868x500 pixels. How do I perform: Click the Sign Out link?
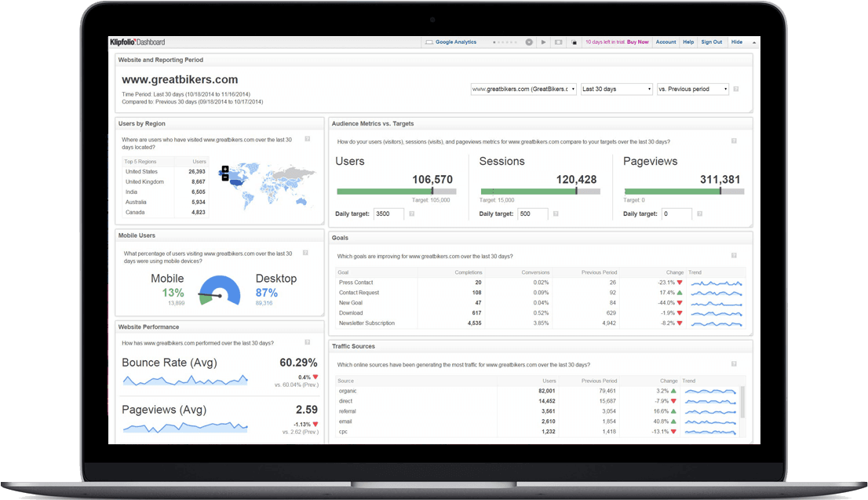(711, 42)
